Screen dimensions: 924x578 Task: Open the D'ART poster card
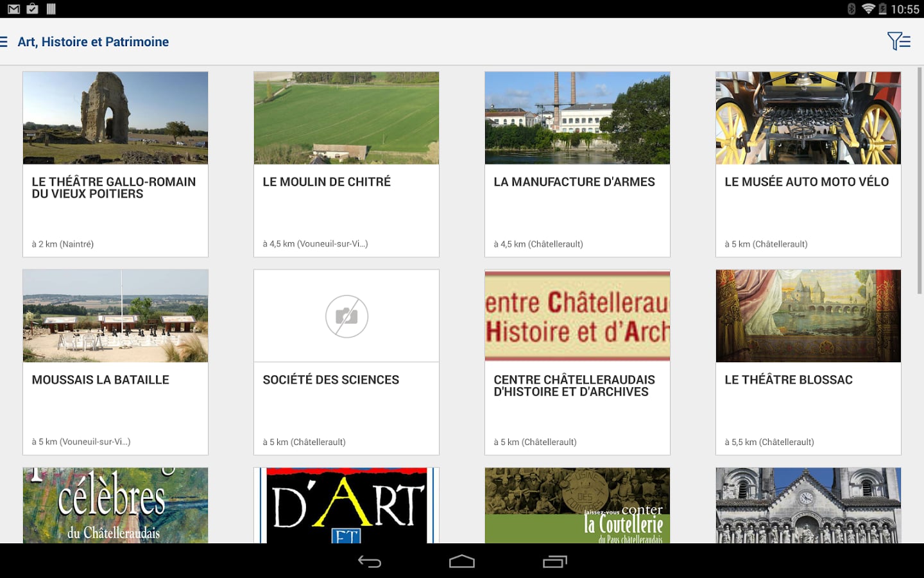[x=346, y=505]
